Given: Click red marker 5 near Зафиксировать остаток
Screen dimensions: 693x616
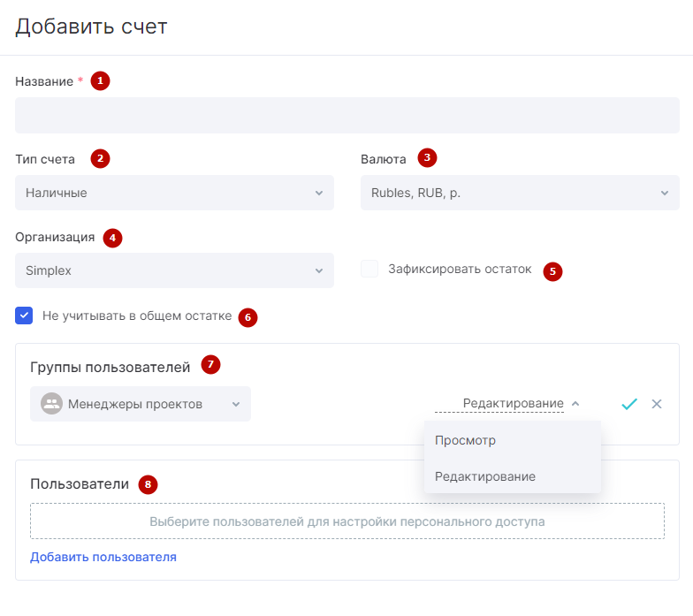Looking at the screenshot, I should point(552,271).
